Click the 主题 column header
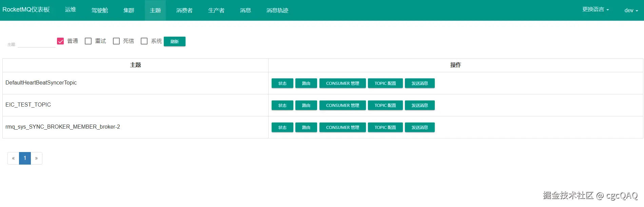 coord(135,65)
